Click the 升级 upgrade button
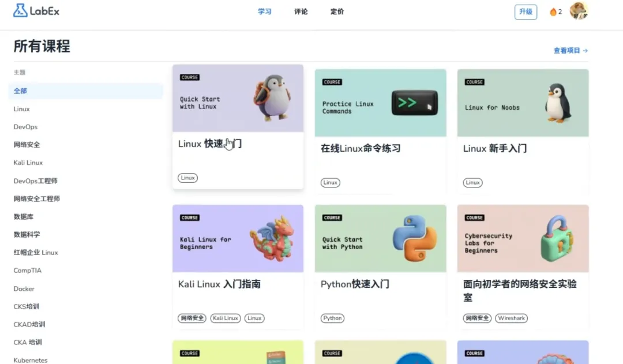The height and width of the screenshot is (364, 623). 526,12
